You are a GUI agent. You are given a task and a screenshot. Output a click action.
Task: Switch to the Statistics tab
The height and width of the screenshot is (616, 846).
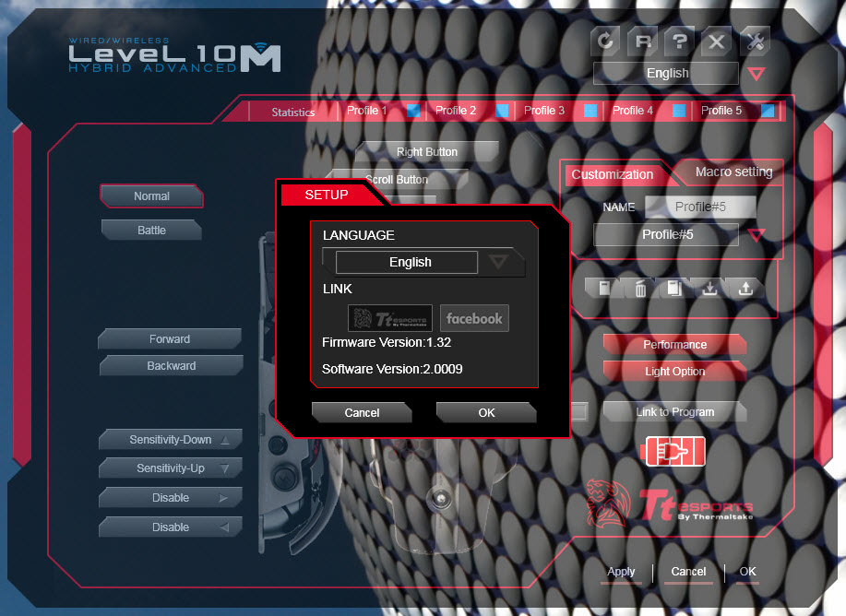click(x=293, y=113)
